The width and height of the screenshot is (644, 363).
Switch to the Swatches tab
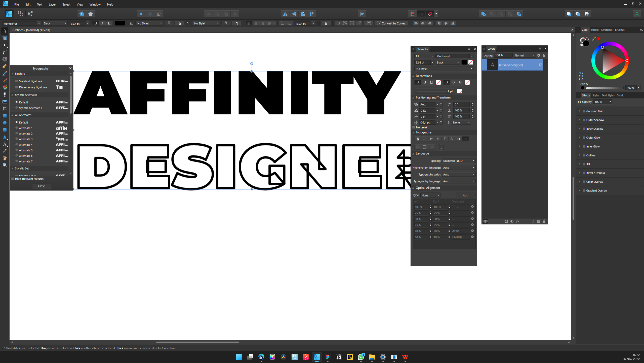click(x=607, y=30)
